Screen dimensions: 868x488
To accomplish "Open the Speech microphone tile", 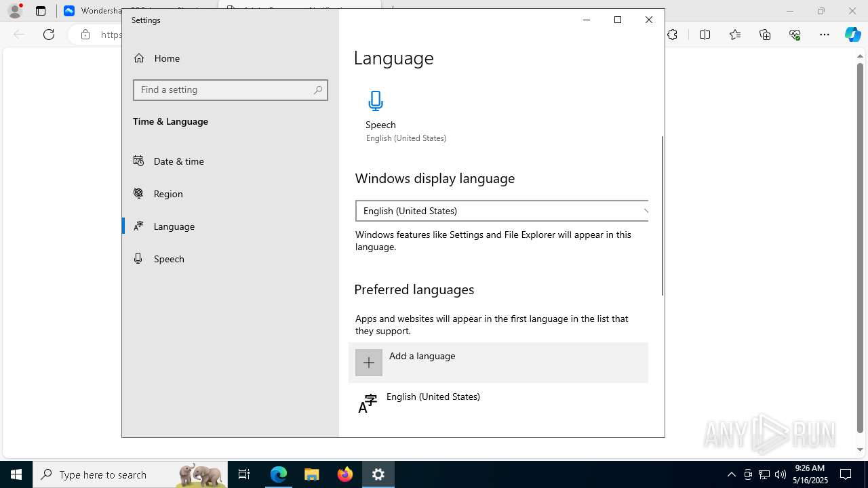I will [406, 116].
